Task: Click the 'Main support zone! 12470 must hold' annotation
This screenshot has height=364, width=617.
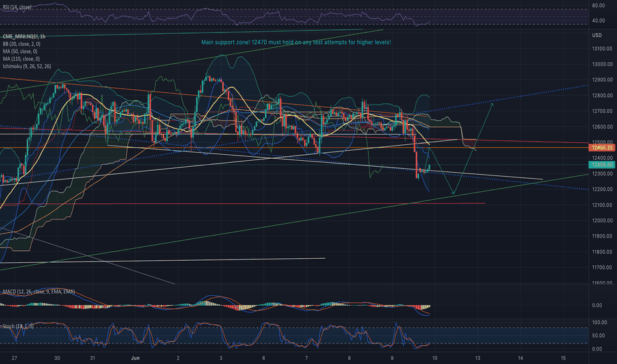Action: click(x=296, y=42)
